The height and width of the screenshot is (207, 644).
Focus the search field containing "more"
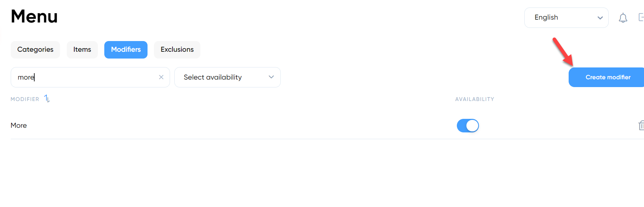pyautogui.click(x=90, y=77)
